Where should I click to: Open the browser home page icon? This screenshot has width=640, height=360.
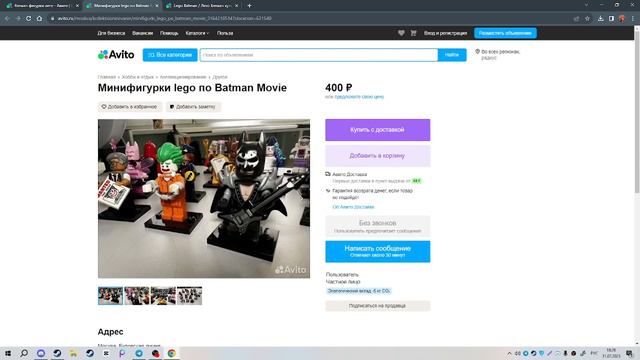(x=39, y=18)
